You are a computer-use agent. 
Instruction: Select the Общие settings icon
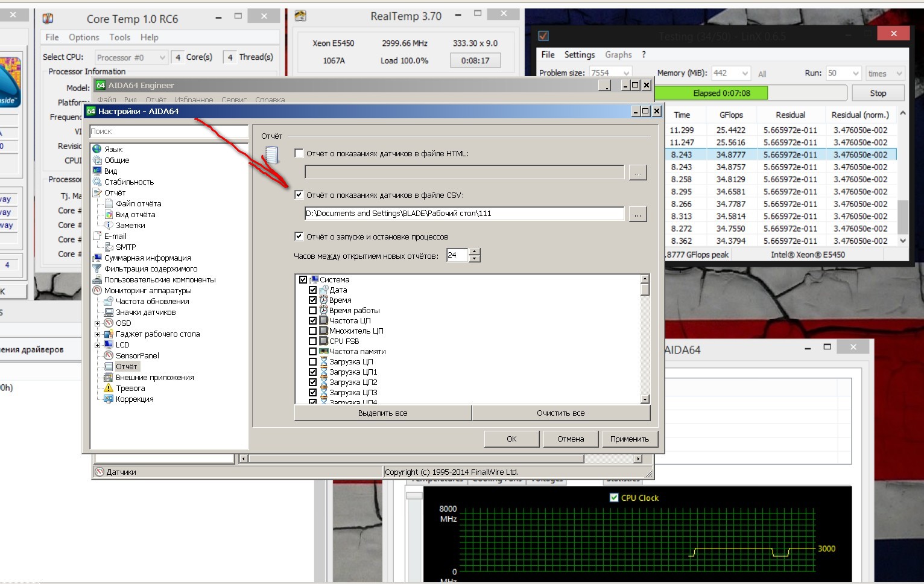click(97, 160)
